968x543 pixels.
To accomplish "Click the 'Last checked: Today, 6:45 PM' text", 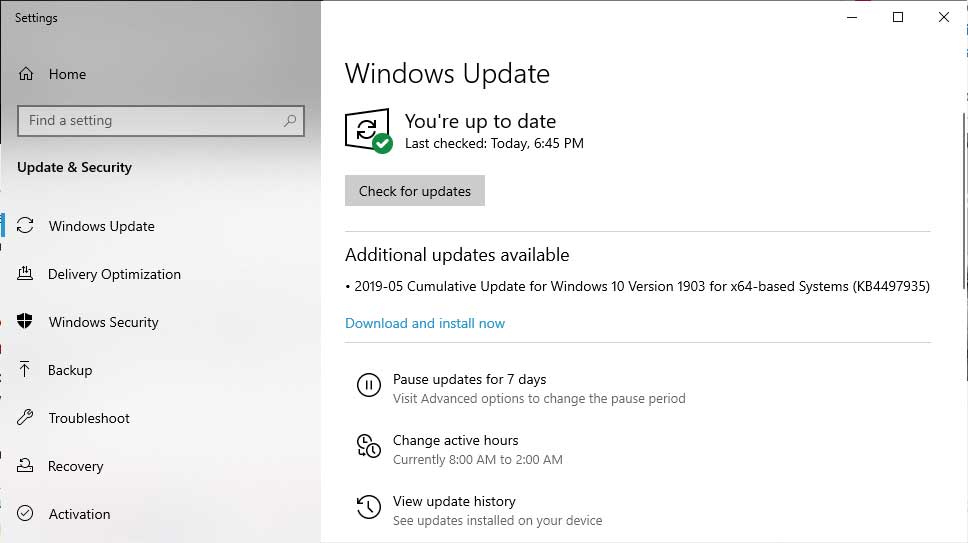I will pos(494,144).
